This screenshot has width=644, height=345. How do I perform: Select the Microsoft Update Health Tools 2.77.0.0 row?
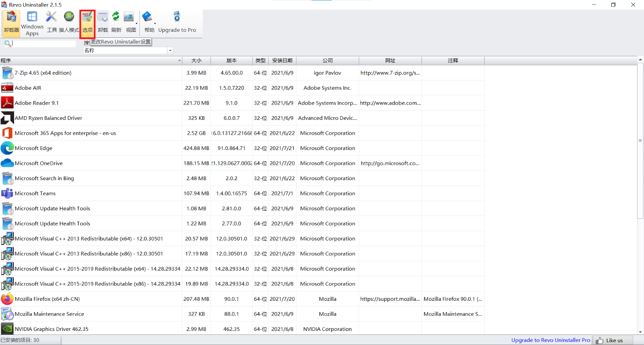242,224
